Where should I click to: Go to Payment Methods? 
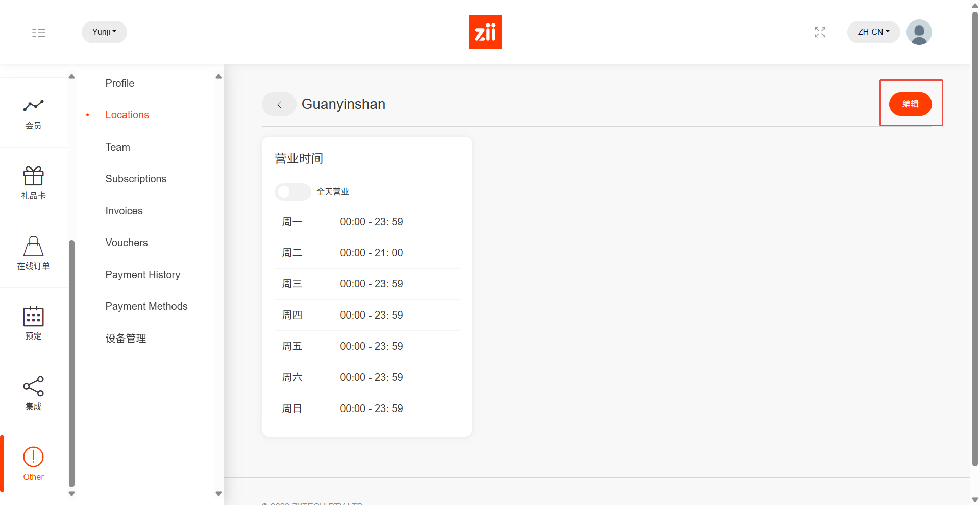click(146, 306)
